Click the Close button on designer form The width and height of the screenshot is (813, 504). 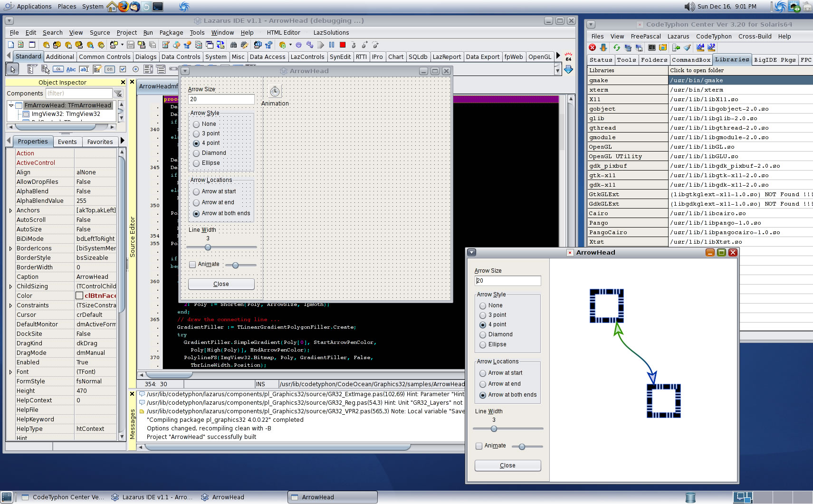click(221, 284)
